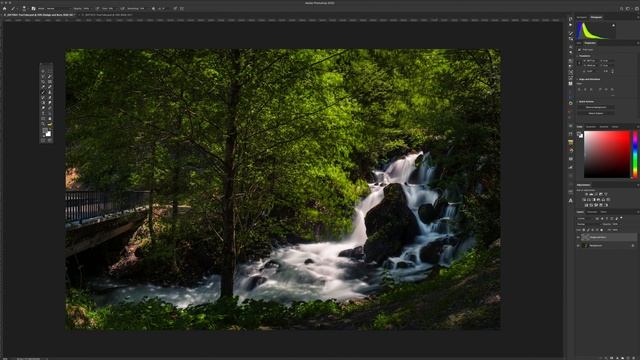This screenshot has width=640, height=360.
Task: Toggle Quick Mask mode in toolbar
Action: click(43, 140)
